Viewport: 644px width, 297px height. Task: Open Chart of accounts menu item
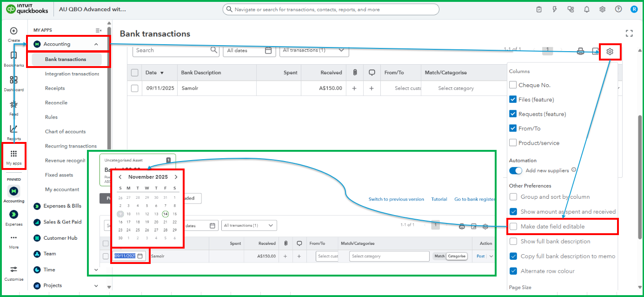65,132
